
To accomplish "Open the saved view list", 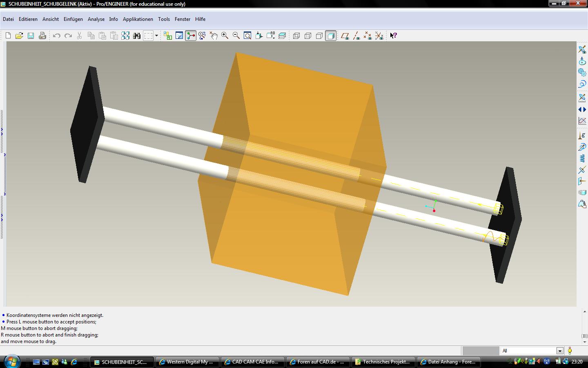I will point(270,36).
